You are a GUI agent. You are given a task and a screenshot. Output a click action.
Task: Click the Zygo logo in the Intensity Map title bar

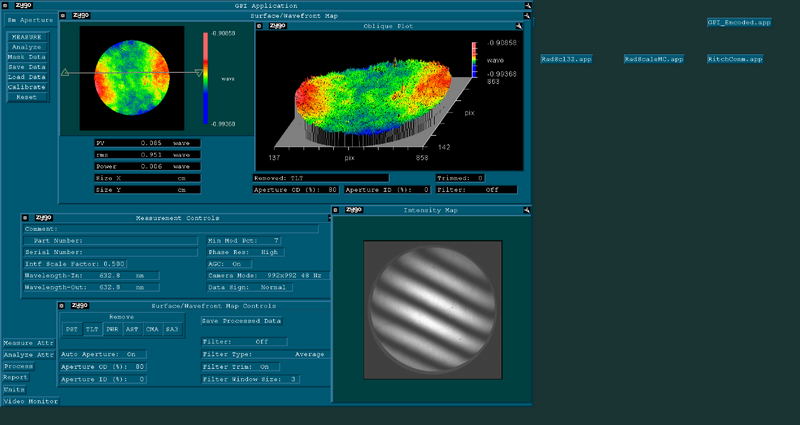click(354, 210)
